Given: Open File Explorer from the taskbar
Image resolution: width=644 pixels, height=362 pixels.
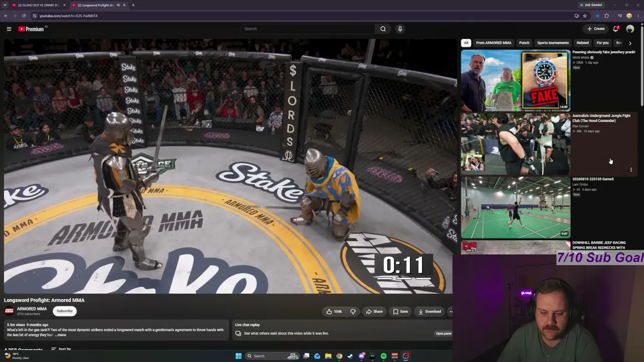Looking at the screenshot, I should coord(328,356).
